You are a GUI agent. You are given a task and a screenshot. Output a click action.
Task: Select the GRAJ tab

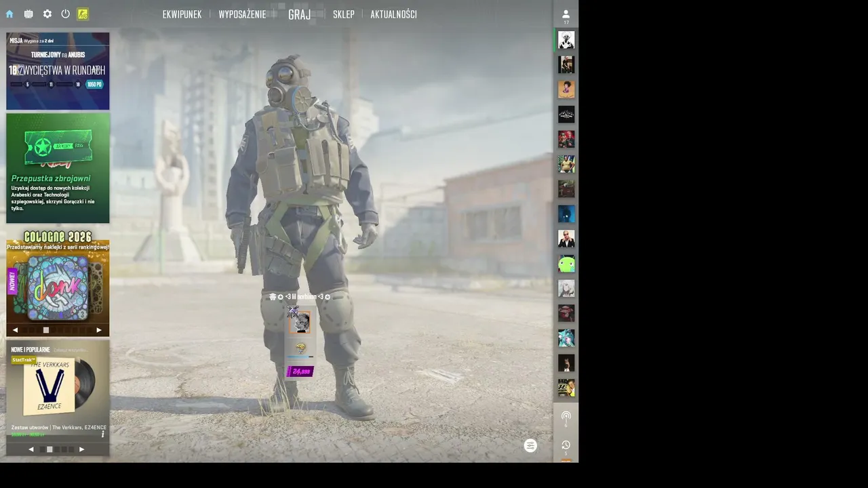coord(299,14)
